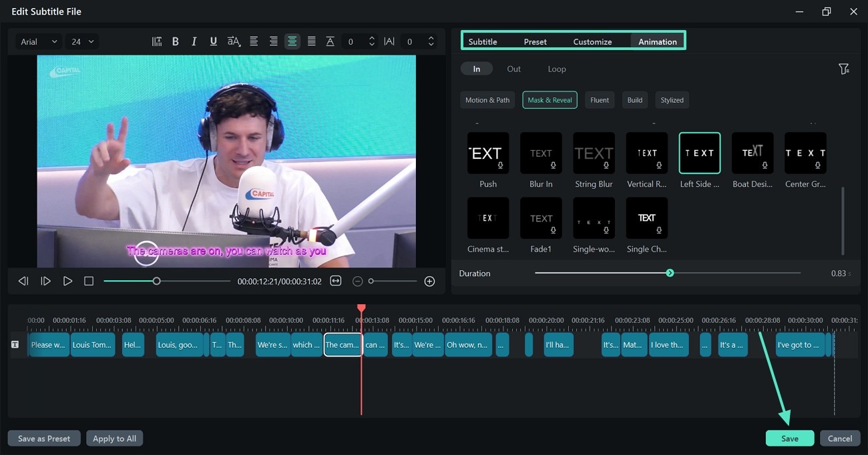Switch to the Customize tab
The image size is (868, 455).
(592, 41)
